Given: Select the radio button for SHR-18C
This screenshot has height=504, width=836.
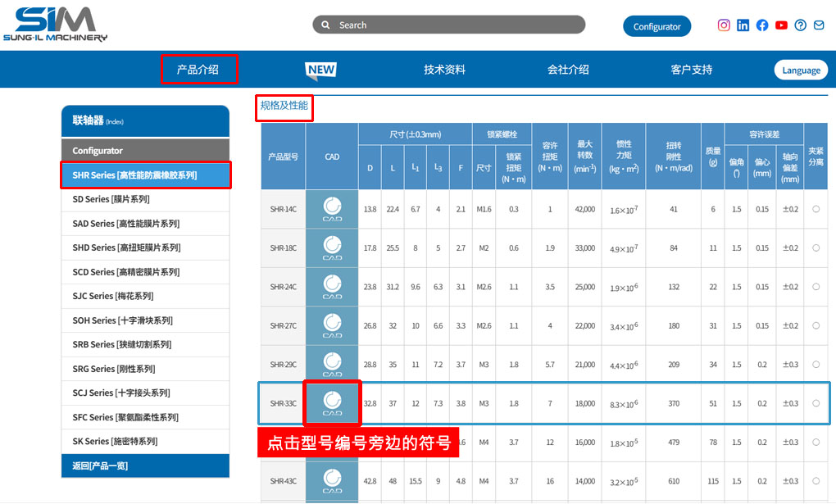Looking at the screenshot, I should pos(816,248).
